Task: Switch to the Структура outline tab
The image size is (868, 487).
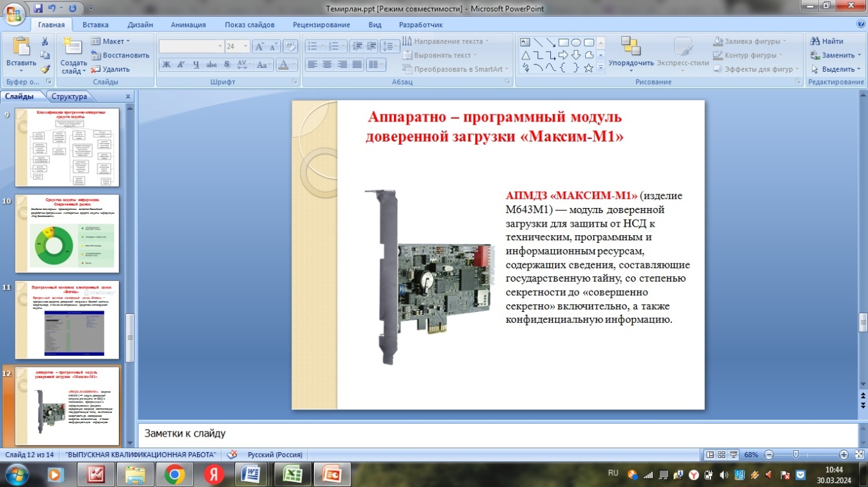Action: (x=68, y=96)
